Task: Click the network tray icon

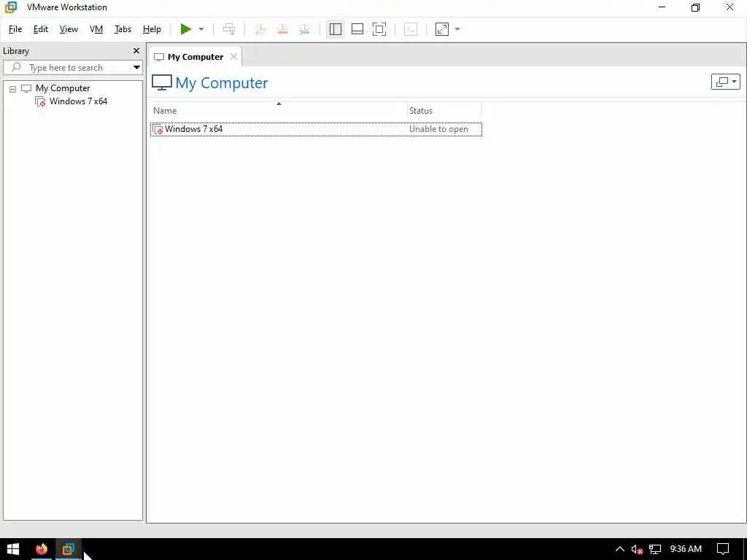Action: point(655,550)
